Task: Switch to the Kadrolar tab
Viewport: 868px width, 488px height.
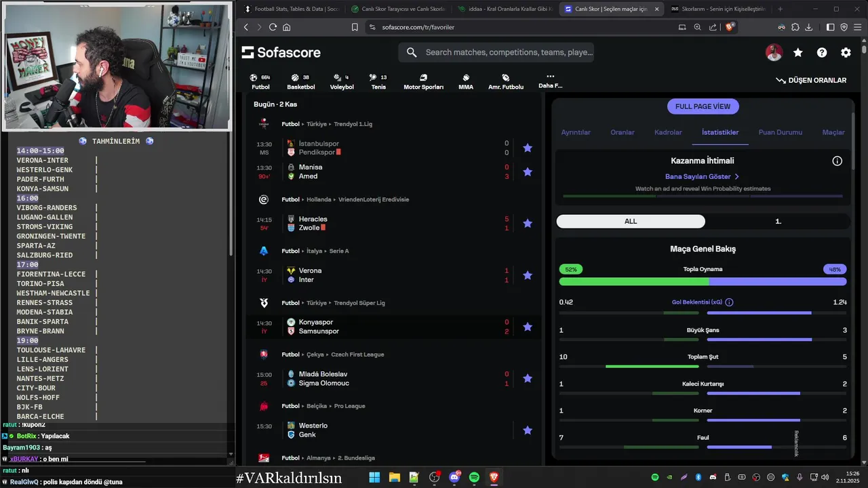Action: 668,132
